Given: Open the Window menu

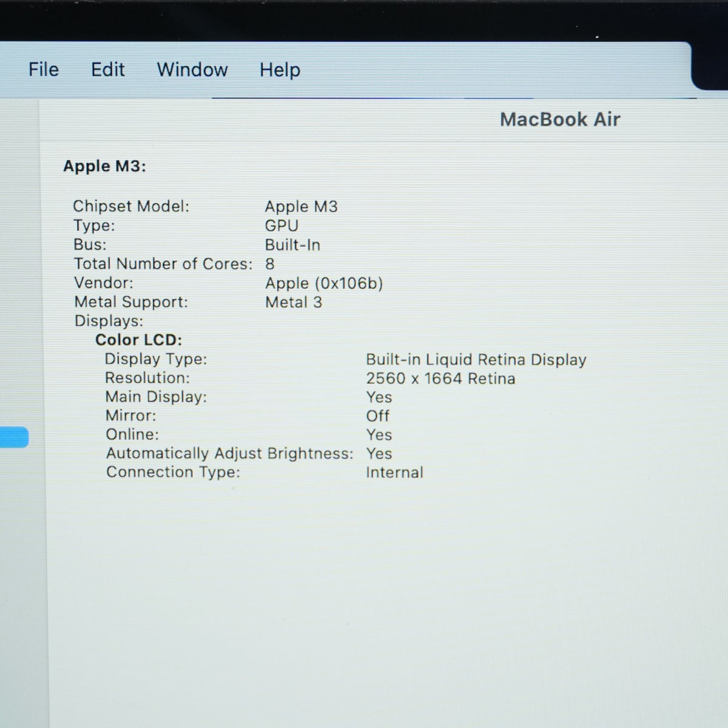Looking at the screenshot, I should point(192,70).
